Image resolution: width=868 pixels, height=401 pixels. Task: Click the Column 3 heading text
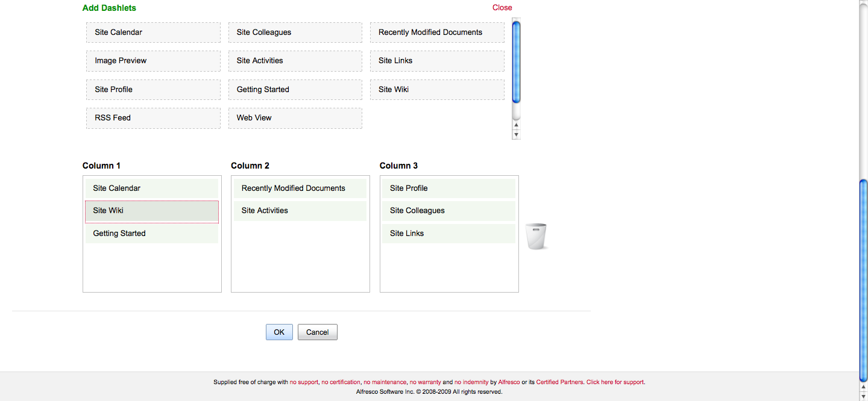(x=398, y=166)
